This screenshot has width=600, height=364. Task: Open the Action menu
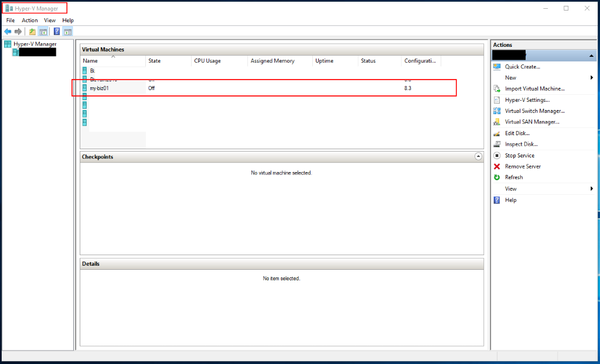29,20
